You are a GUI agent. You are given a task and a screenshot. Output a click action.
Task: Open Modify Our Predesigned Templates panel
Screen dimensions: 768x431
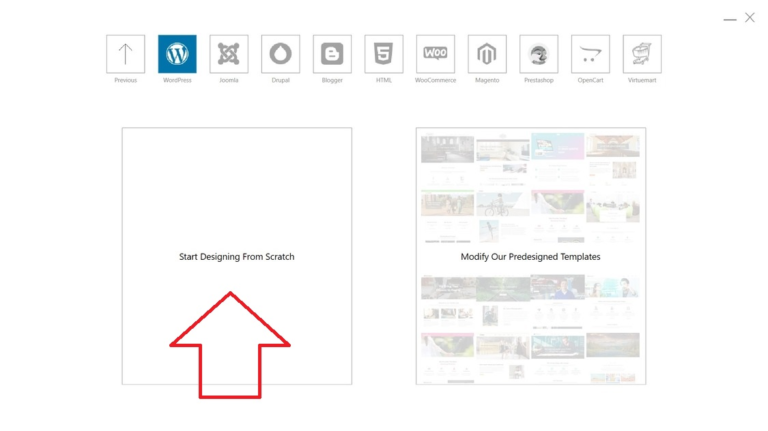pyautogui.click(x=530, y=256)
